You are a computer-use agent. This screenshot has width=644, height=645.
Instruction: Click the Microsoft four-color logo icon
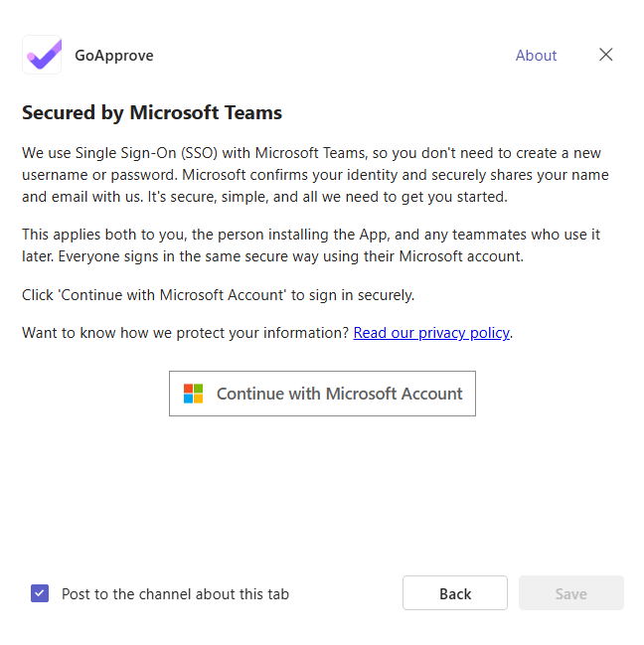[x=193, y=394]
